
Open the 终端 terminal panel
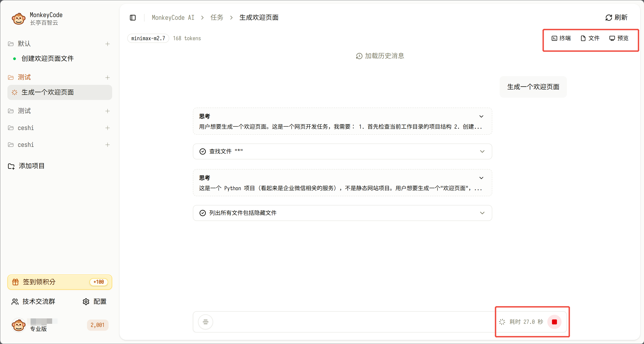[x=561, y=38]
